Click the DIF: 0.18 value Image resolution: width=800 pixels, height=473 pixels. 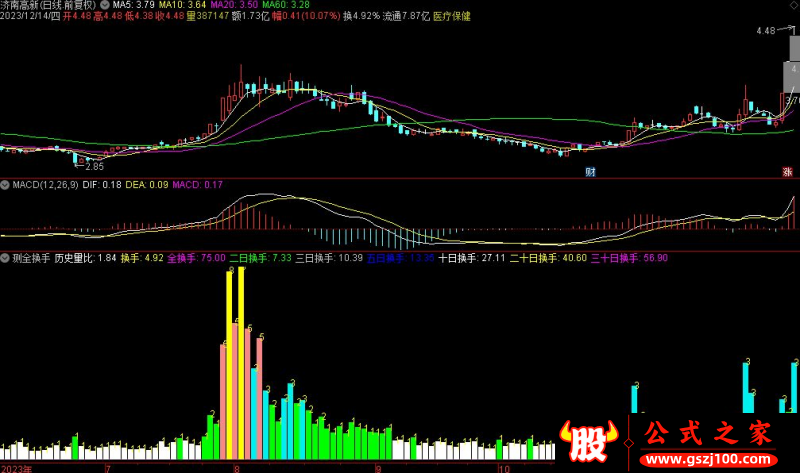click(x=102, y=185)
